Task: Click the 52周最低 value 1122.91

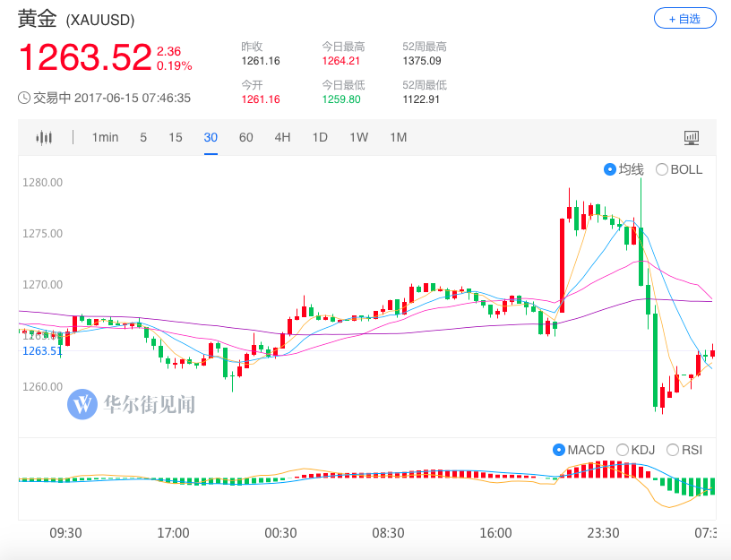Action: tap(421, 99)
